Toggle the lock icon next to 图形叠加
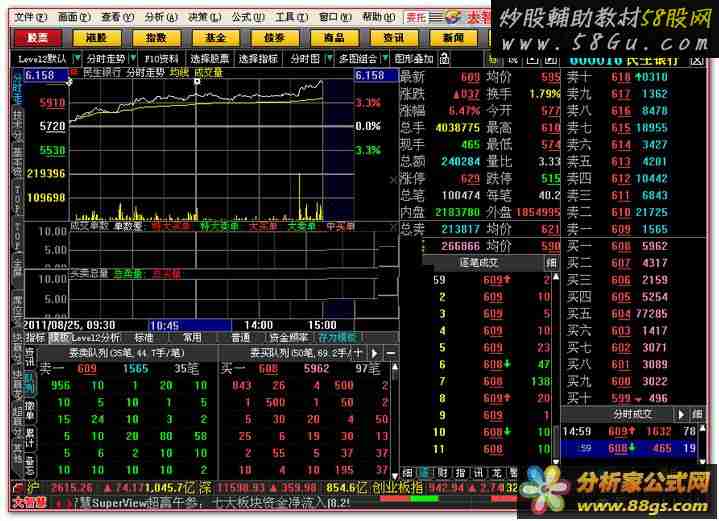719x521 pixels. (x=444, y=59)
